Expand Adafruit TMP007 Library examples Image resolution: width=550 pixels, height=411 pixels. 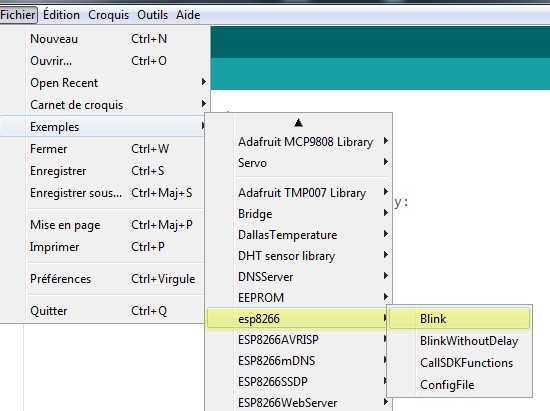click(x=299, y=193)
